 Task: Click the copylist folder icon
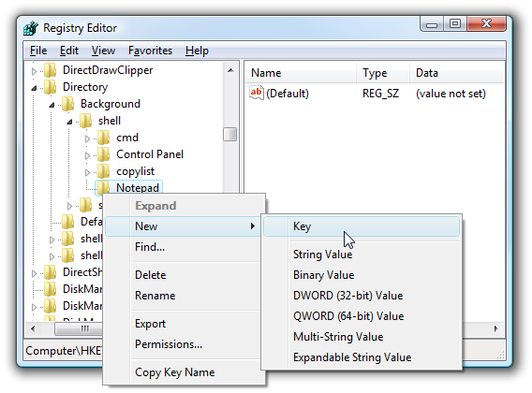[103, 171]
